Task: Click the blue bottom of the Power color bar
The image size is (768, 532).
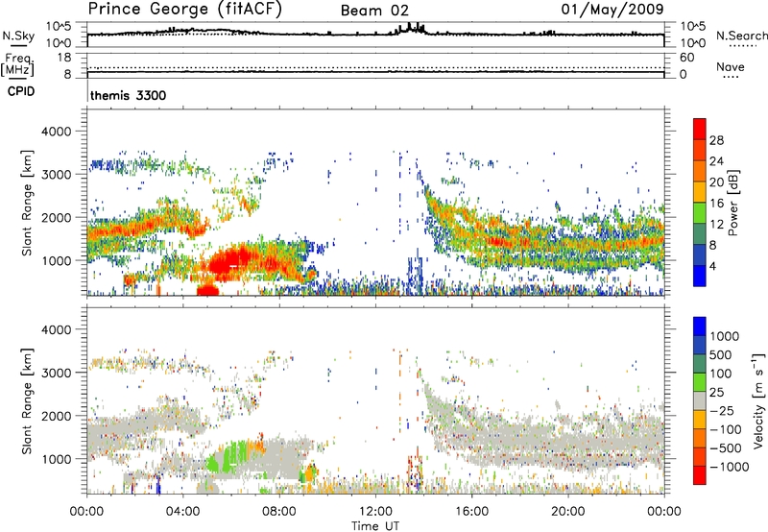Action: 700,277
